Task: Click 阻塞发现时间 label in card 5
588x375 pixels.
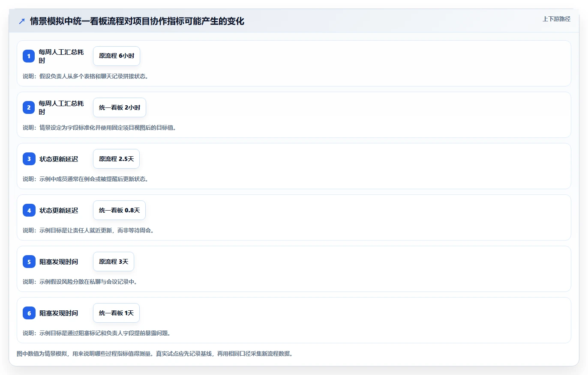Action: [59, 262]
